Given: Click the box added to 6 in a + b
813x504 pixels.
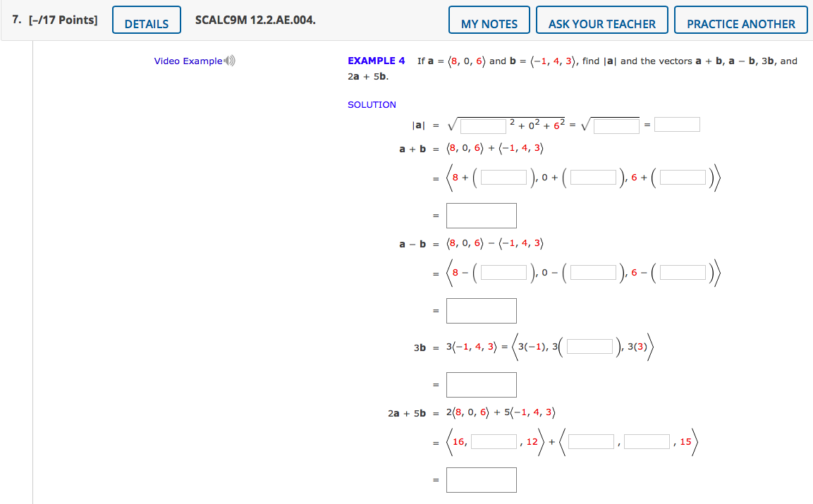Looking at the screenshot, I should point(683,177).
